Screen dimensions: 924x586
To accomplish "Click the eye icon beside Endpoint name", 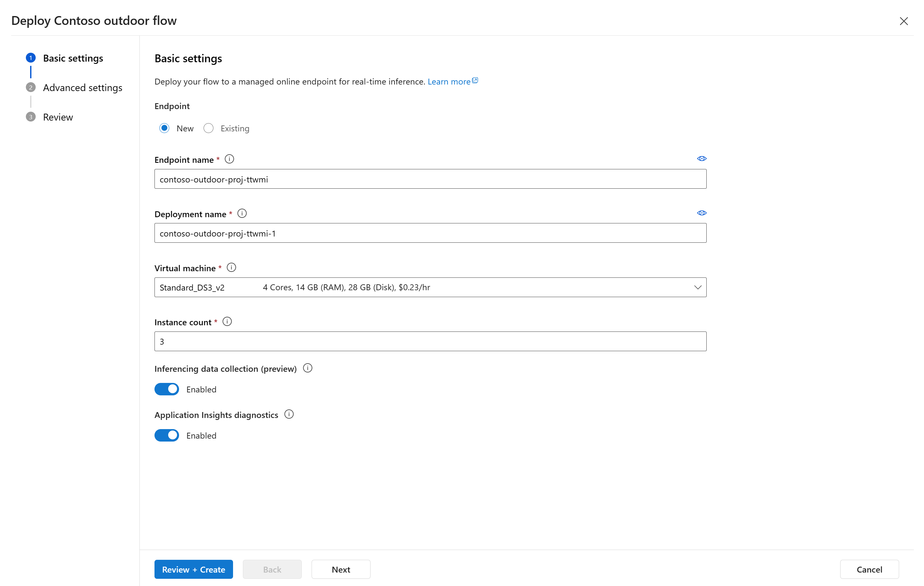I will [701, 159].
